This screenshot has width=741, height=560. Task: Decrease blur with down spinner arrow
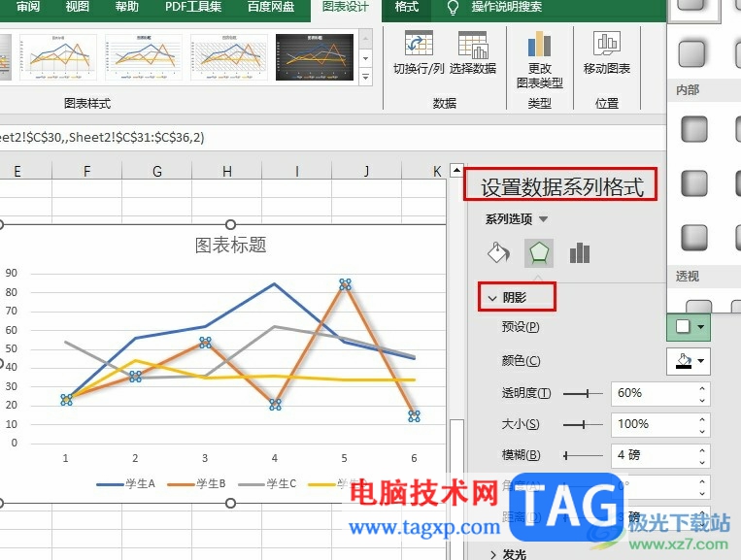point(702,462)
